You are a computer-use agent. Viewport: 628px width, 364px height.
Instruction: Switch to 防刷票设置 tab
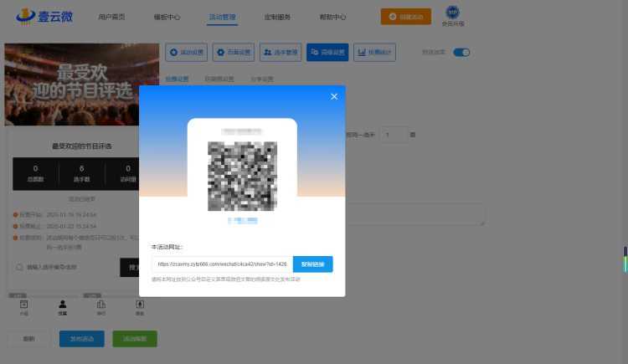[x=219, y=79]
